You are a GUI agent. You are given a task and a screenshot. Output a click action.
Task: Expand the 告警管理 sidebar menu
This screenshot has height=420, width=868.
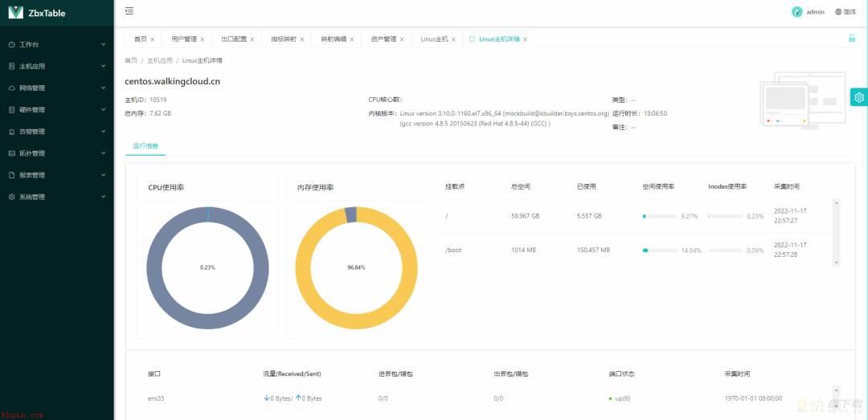click(x=57, y=132)
